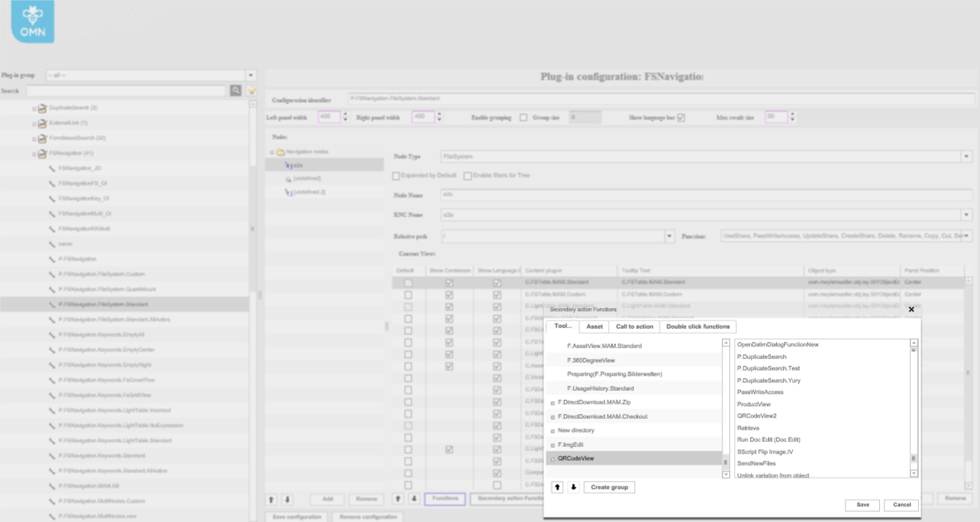Toggle the Expanded by Default checkbox

[x=396, y=176]
